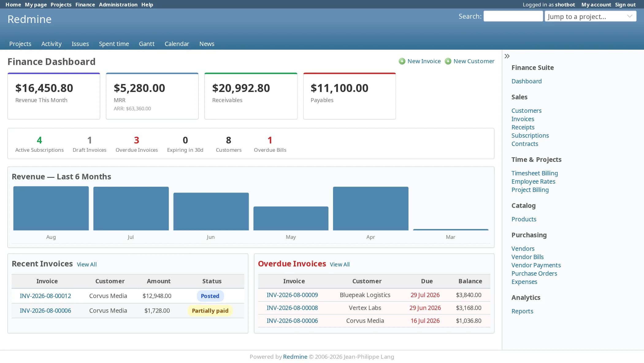This screenshot has width=644, height=363.
Task: Click View All next to Recent Invoices
Action: [86, 264]
